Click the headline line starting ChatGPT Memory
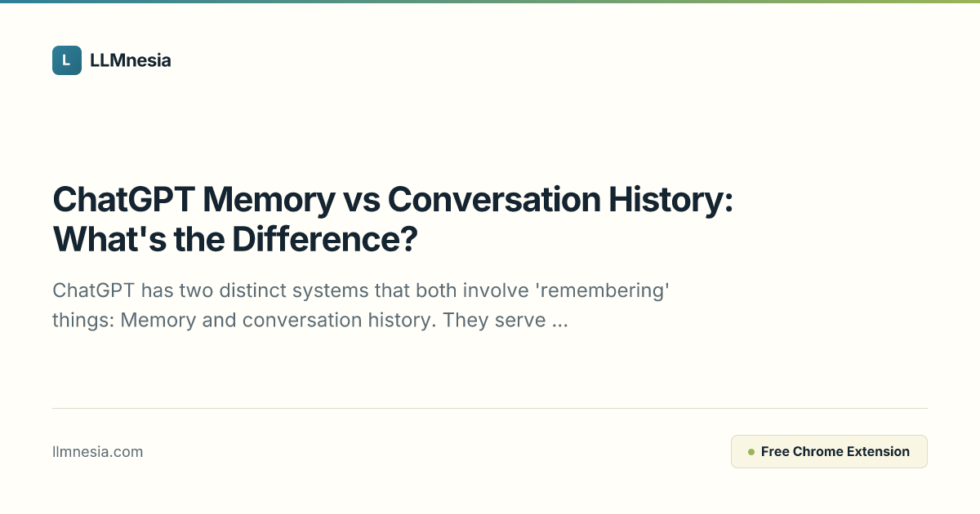 [393, 200]
